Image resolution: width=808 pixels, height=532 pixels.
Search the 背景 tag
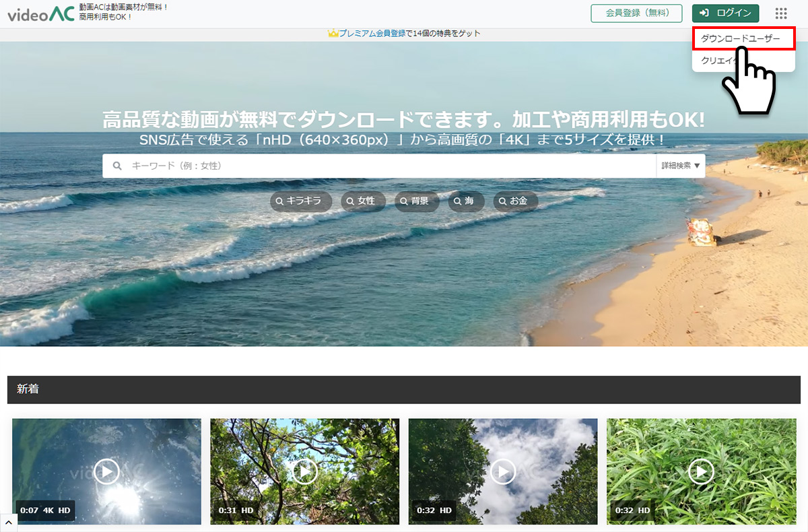click(x=417, y=201)
